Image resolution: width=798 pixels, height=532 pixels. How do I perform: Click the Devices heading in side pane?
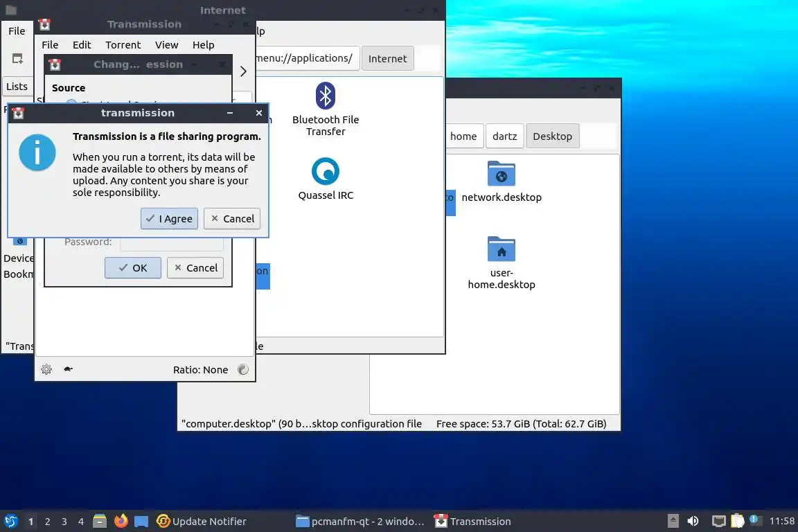(x=18, y=258)
